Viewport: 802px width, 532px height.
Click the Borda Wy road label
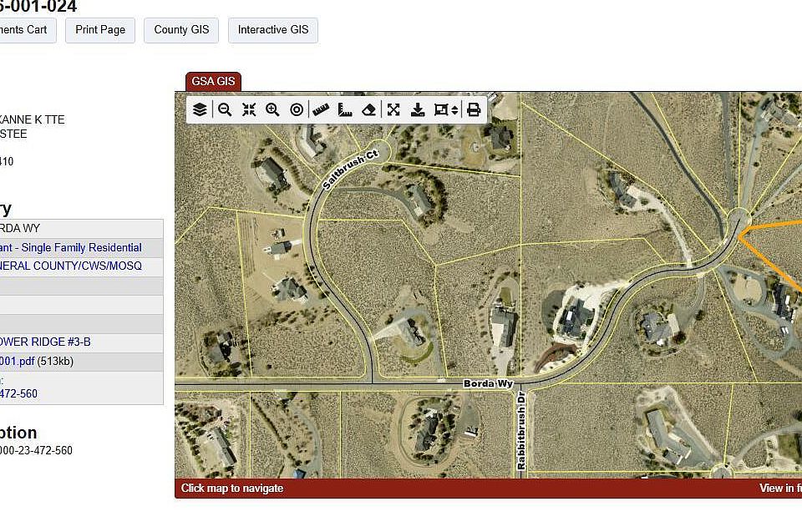click(x=488, y=383)
